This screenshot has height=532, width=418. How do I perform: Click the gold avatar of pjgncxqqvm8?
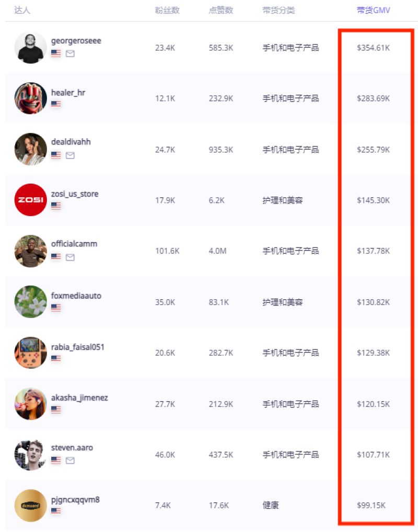point(31,505)
